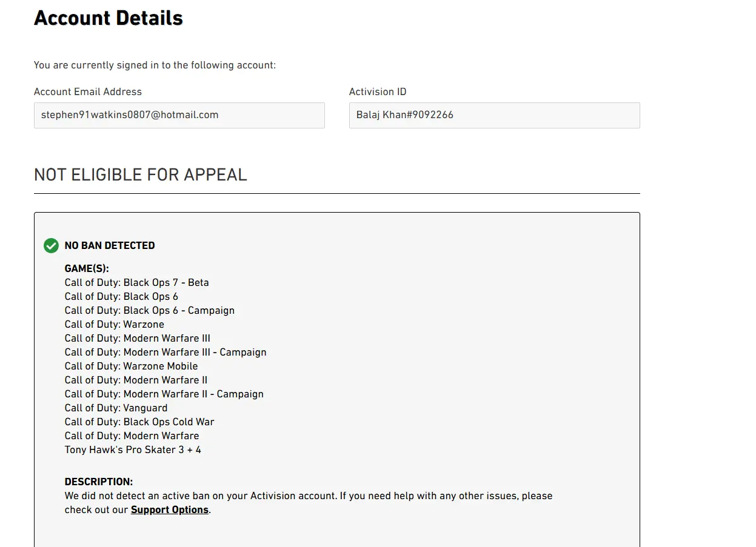The height and width of the screenshot is (547, 756).
Task: Click the Call of Duty: Vanguard entry
Action: pos(116,408)
